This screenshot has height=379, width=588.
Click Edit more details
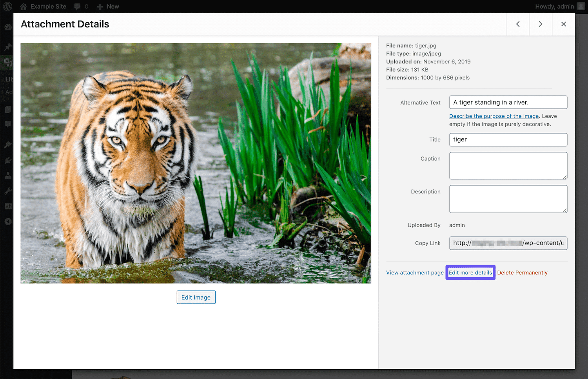coord(470,272)
